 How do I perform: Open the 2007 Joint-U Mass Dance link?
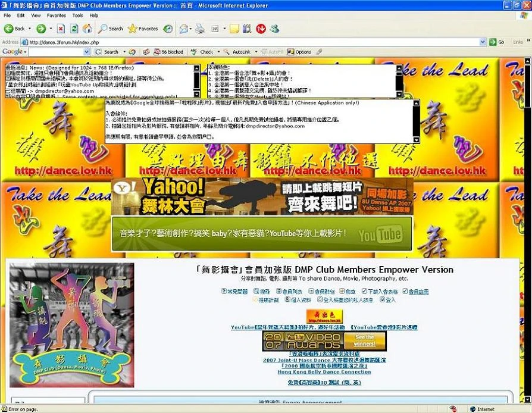point(324,360)
